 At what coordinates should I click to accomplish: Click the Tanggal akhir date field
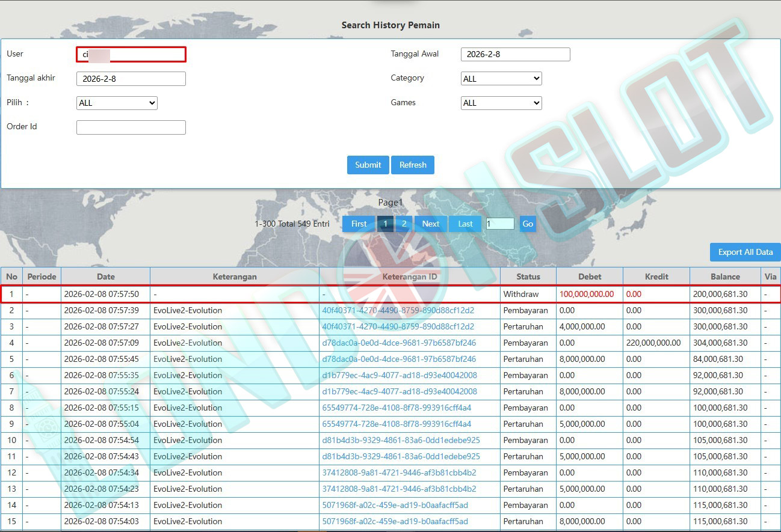click(131, 79)
